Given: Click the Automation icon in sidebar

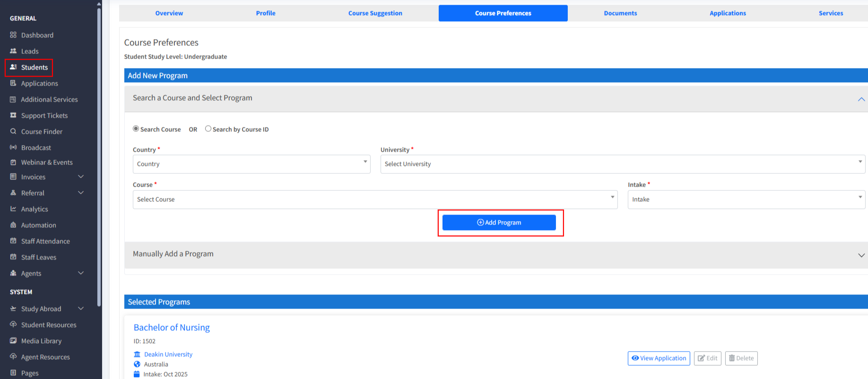Looking at the screenshot, I should point(13,225).
